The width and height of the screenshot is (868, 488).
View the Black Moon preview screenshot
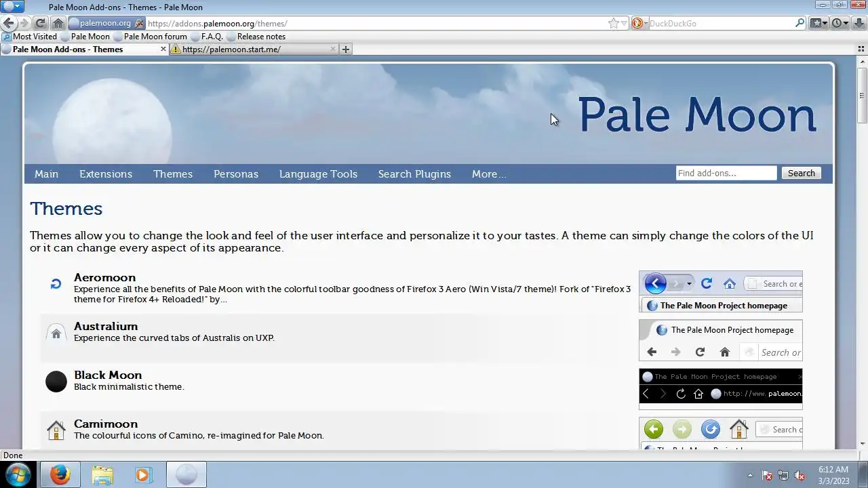[x=721, y=389]
